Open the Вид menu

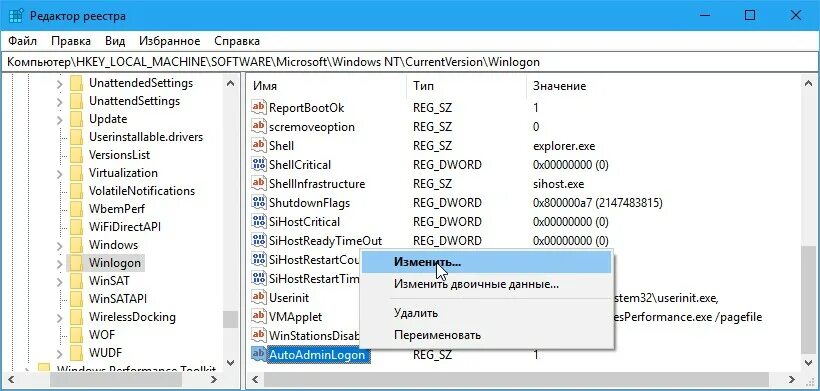(x=115, y=41)
